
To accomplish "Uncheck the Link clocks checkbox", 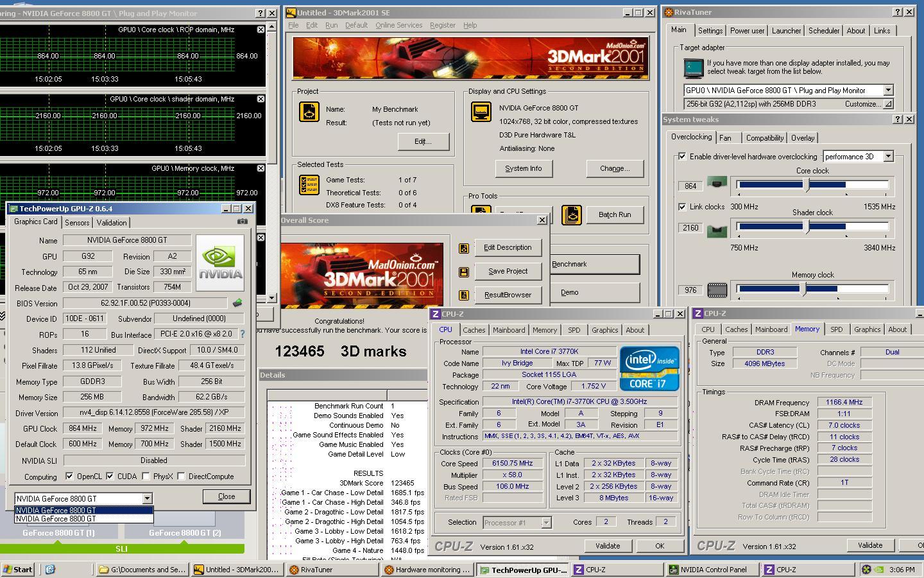I will click(682, 207).
